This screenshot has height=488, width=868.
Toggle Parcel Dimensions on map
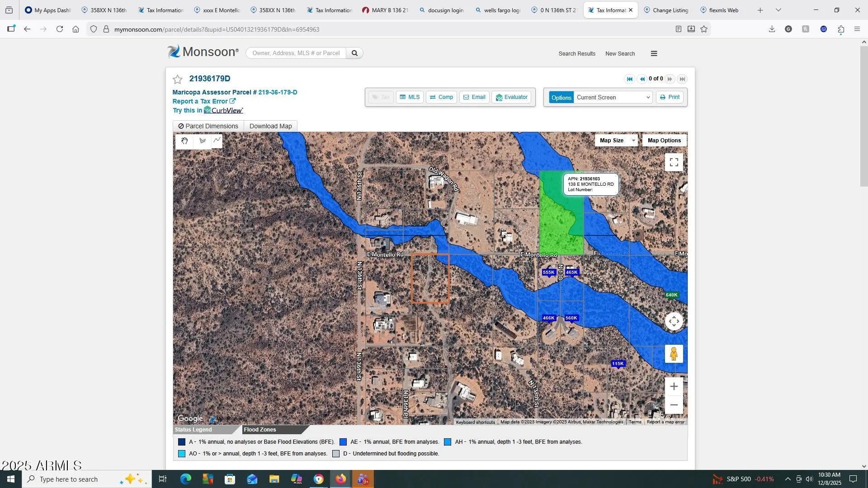[x=208, y=126]
